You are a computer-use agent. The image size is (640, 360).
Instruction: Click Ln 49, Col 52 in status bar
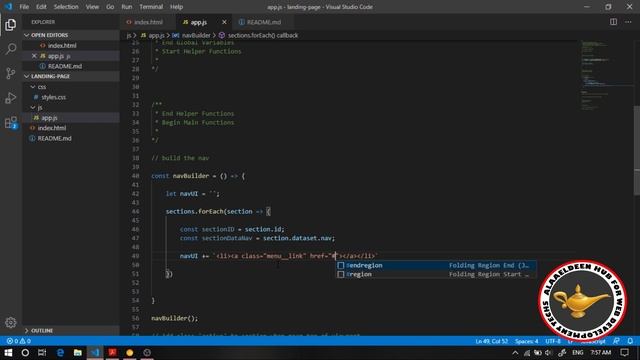pos(491,341)
